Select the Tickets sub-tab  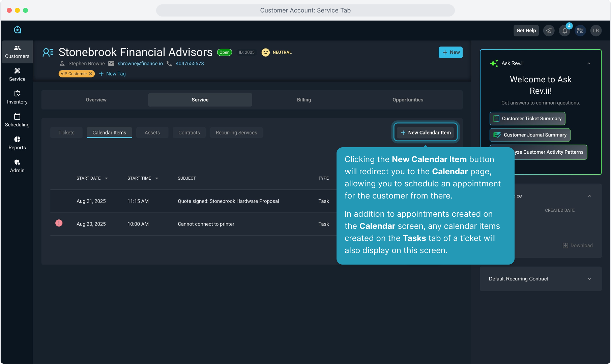pos(66,133)
